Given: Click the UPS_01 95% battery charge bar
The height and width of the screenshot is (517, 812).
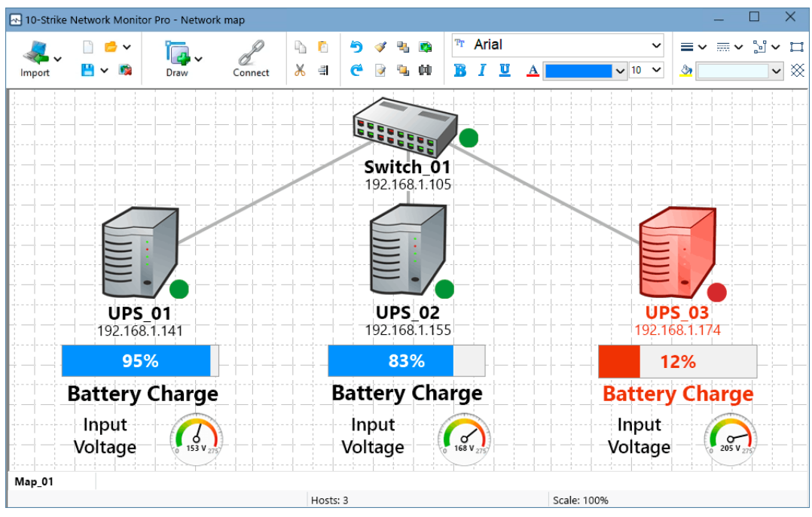Looking at the screenshot, I should [x=140, y=361].
